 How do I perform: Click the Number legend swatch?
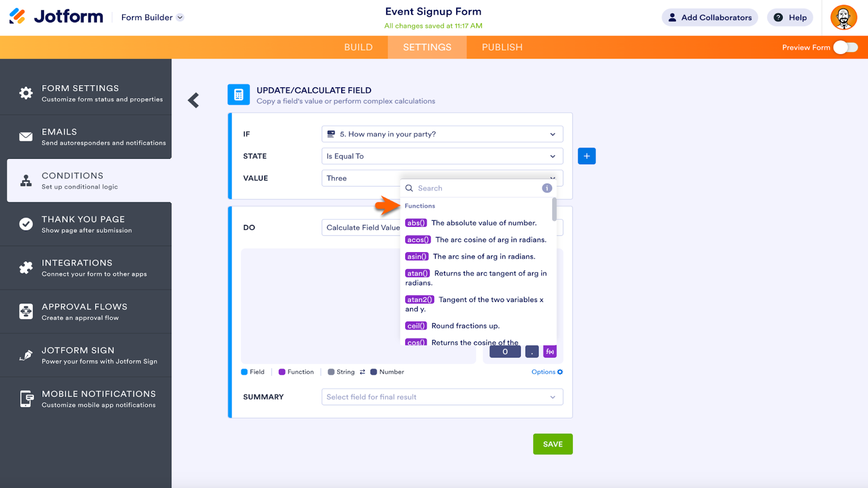[x=373, y=372]
